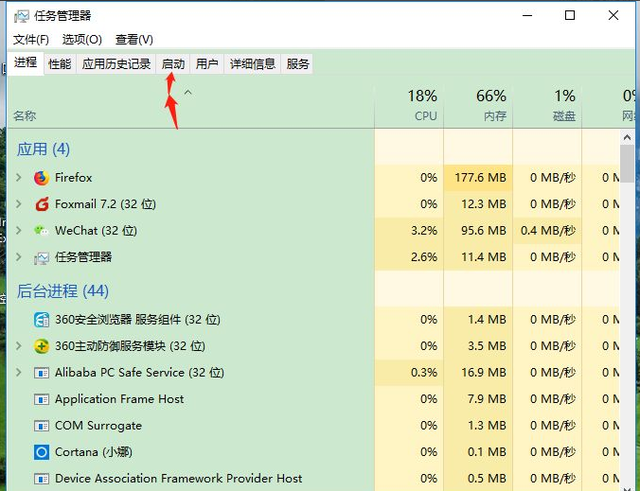Click Alibaba PC Safe Service memory 16.9 MB
Viewport: 640px width, 491px height.
[484, 373]
